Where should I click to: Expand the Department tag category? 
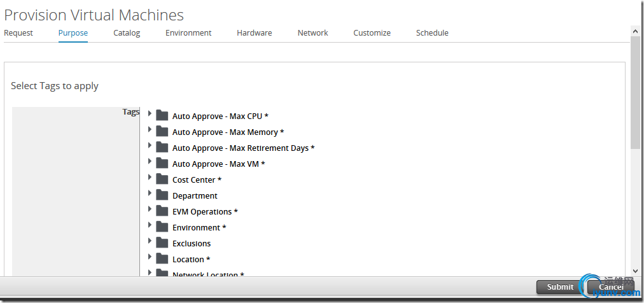point(150,193)
